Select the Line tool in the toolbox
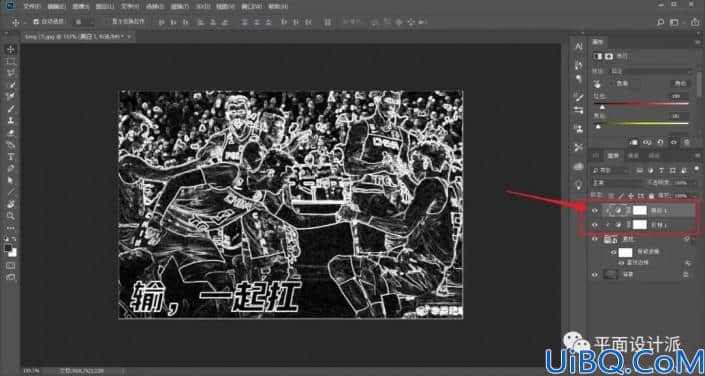Image resolution: width=705 pixels, height=376 pixels. pos(12,192)
